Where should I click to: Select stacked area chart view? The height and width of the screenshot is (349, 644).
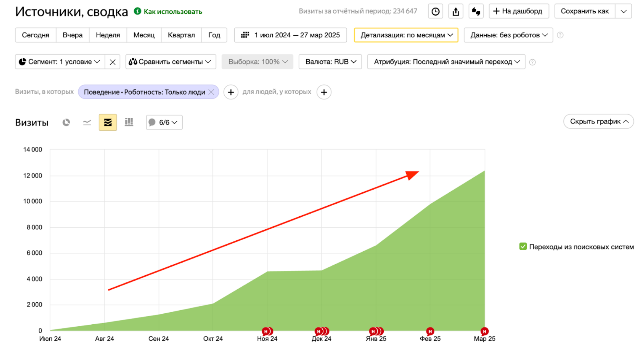coord(108,122)
